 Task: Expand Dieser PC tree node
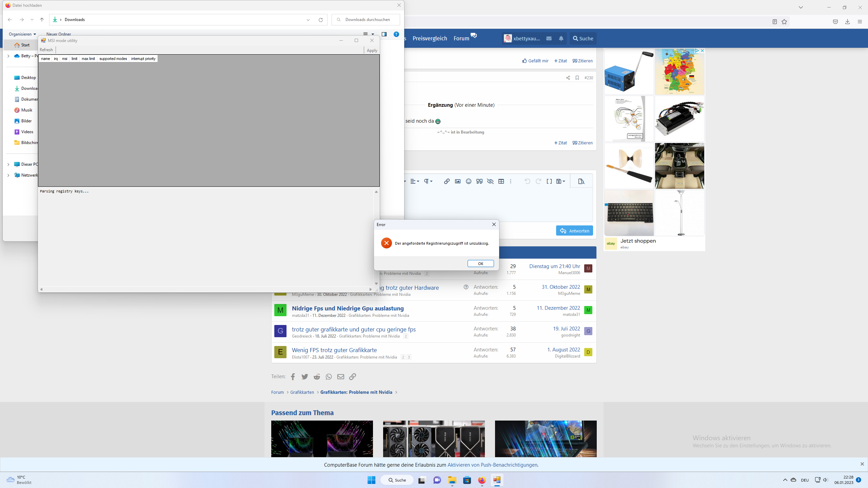8,164
